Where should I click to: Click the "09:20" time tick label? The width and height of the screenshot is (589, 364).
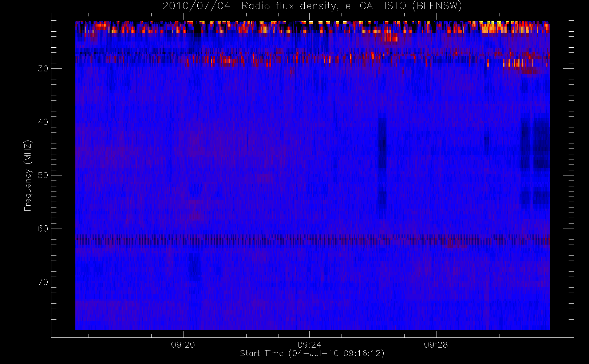tap(183, 345)
